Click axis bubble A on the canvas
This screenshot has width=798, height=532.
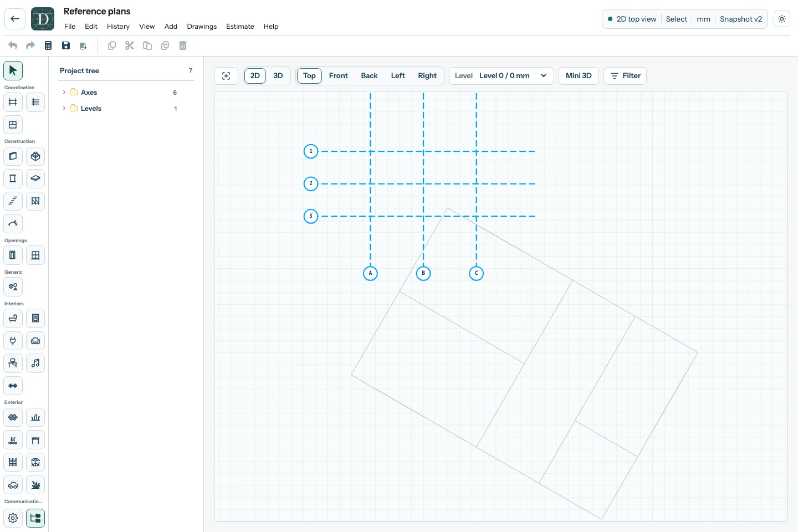(x=370, y=273)
